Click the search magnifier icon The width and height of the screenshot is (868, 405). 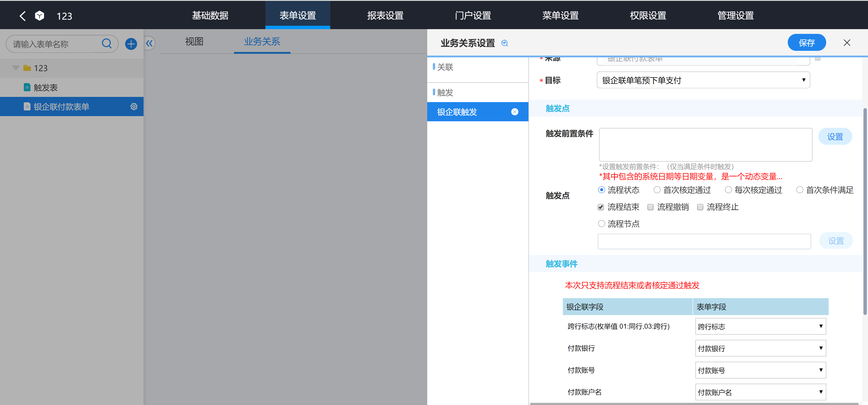click(x=106, y=43)
